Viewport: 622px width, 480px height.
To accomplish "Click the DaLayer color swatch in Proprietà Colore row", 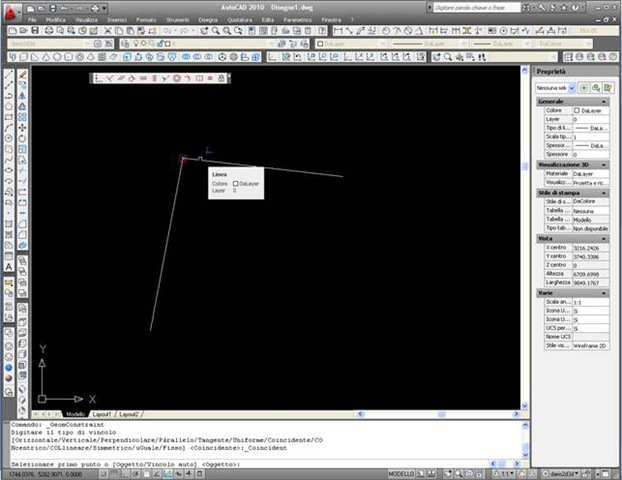I will 577,110.
